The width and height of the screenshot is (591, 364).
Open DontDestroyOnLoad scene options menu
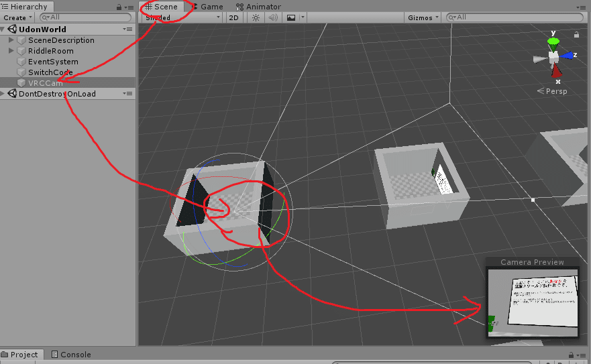click(127, 93)
